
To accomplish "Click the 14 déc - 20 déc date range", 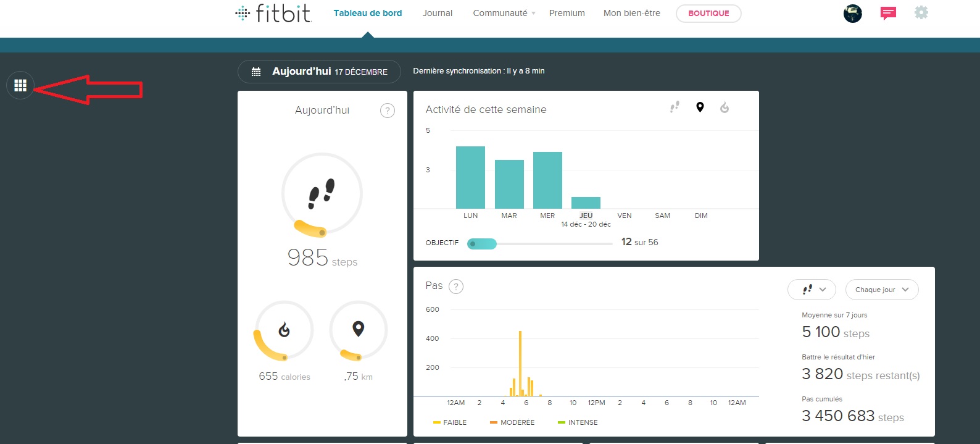I will pyautogui.click(x=586, y=224).
